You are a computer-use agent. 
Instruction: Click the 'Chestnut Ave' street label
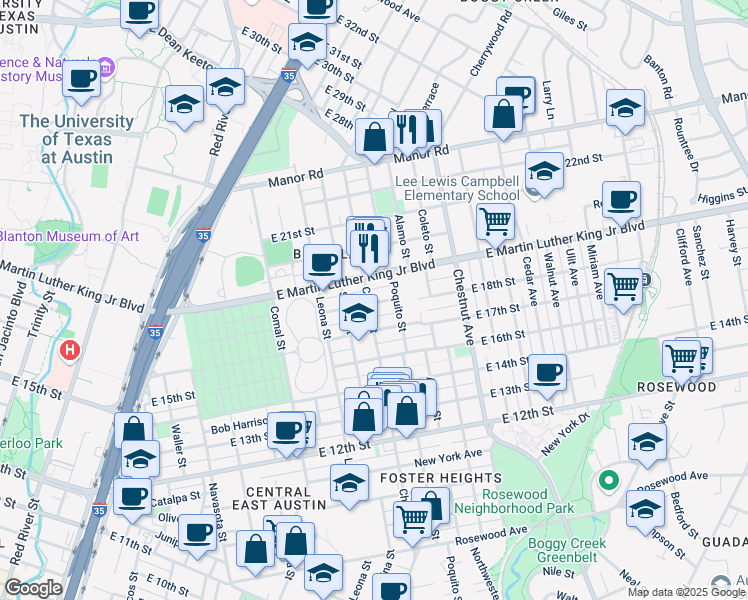coord(463,308)
